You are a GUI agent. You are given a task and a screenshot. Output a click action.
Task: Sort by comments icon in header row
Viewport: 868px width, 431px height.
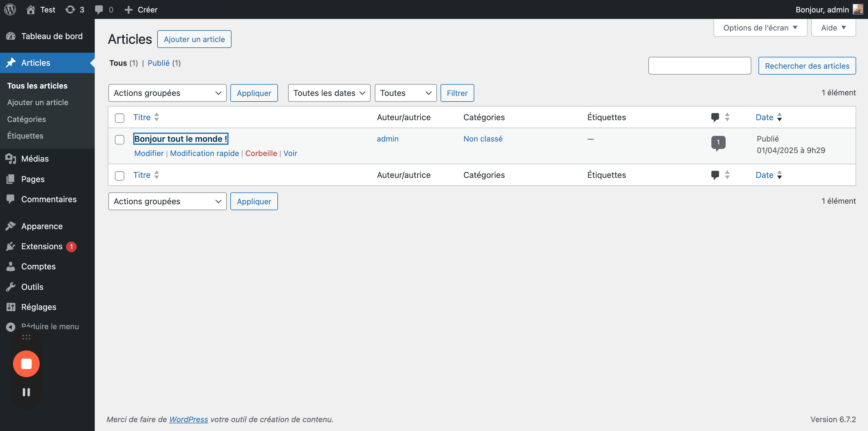click(715, 117)
